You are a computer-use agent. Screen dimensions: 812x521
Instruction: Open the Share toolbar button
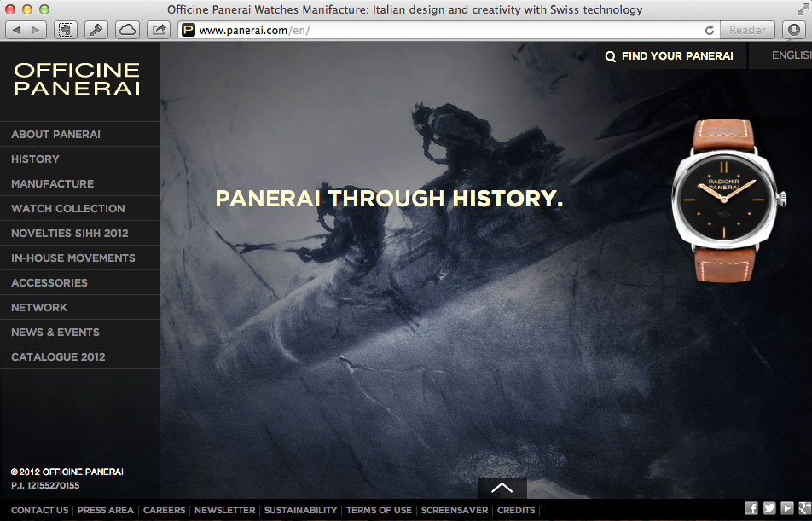(159, 30)
